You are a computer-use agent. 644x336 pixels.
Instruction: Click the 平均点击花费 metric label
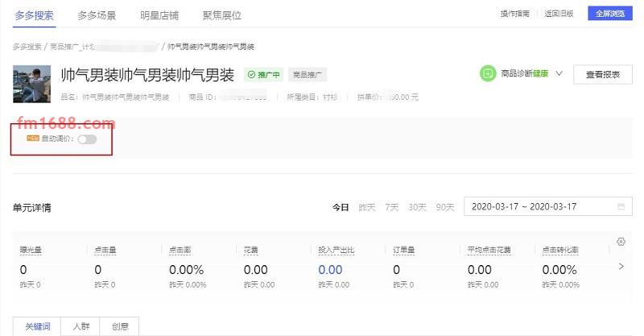pos(489,250)
